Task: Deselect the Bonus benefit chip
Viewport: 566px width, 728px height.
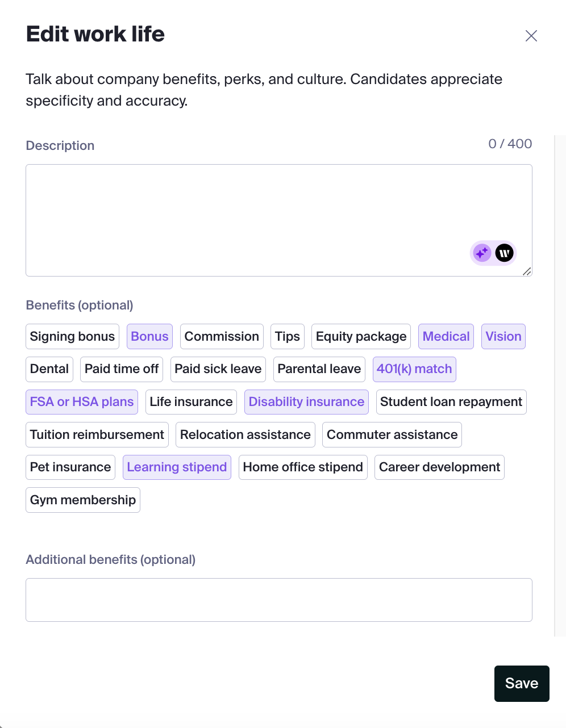Action: click(x=149, y=336)
